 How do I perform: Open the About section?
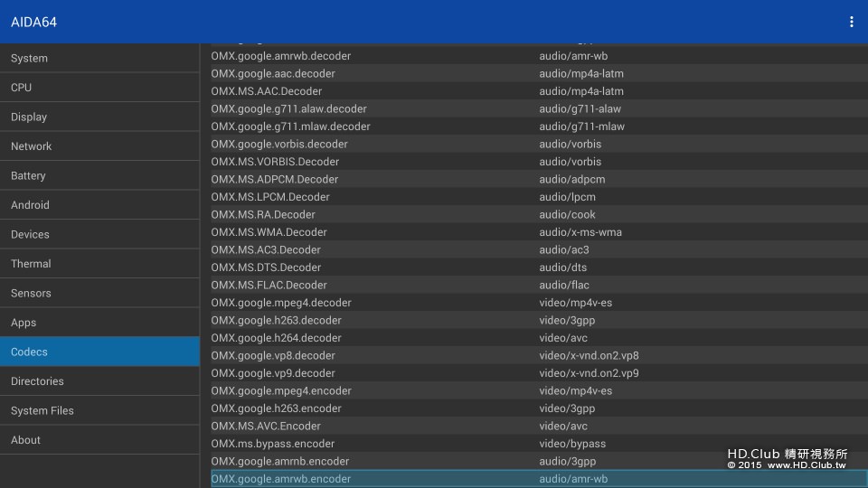click(99, 439)
